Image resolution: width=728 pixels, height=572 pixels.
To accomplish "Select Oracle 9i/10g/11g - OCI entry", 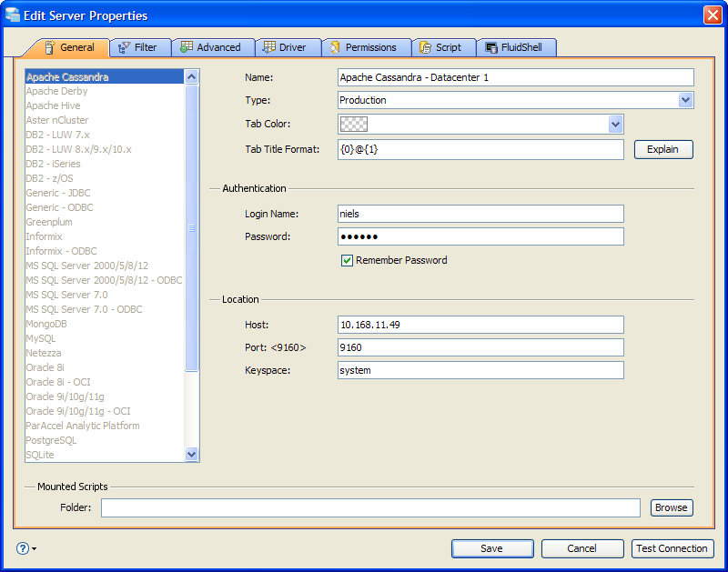I will coord(105,411).
